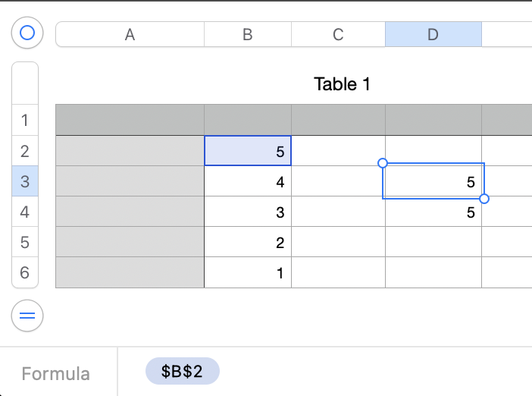This screenshot has height=396, width=532.
Task: Click cell B2 containing 5
Action: tap(248, 151)
